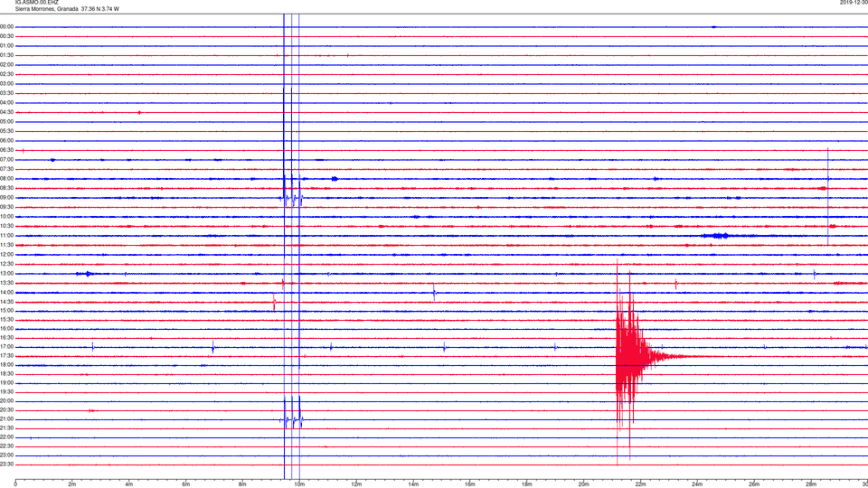Viewport: 868px width, 488px height.
Task: Click the 16m tick on time axis
Action: (470, 484)
